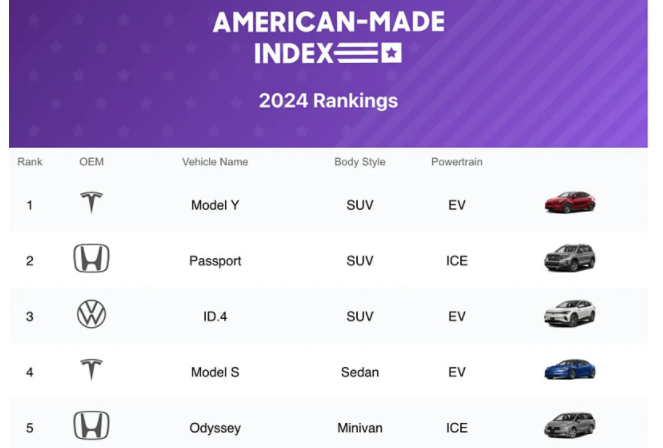663x448 pixels.
Task: Sort by the Vehicle Name column header
Action: [215, 161]
